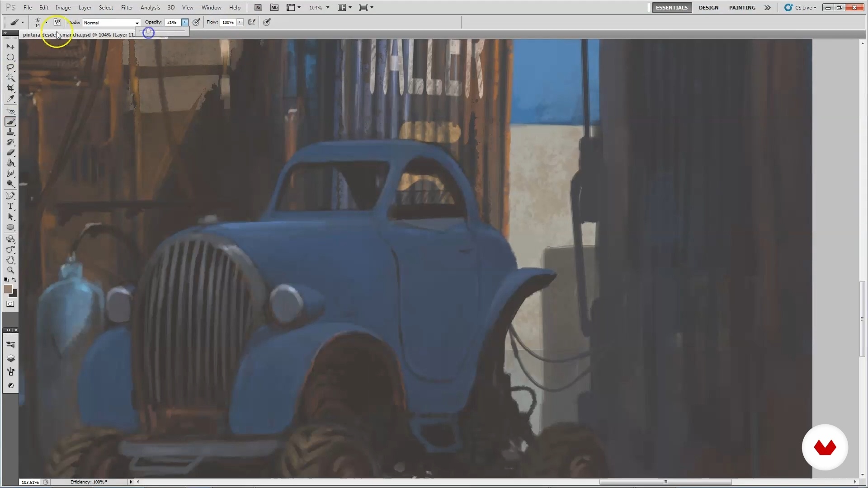The height and width of the screenshot is (488, 868).
Task: Select the Ellipse shape tool
Action: (10, 227)
